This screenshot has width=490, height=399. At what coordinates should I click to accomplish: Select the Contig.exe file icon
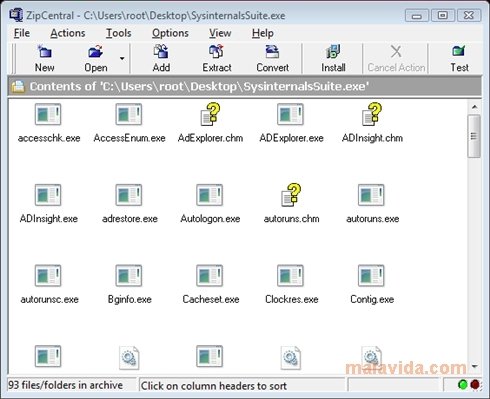coord(371,276)
